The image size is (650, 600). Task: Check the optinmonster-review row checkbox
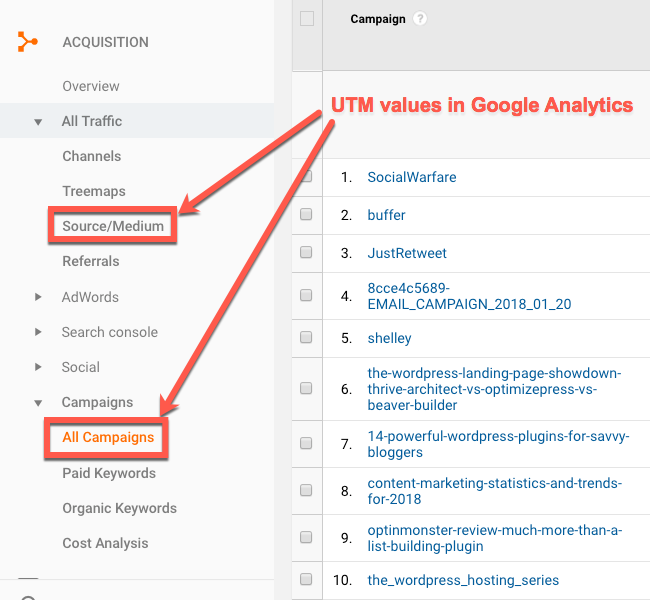306,537
